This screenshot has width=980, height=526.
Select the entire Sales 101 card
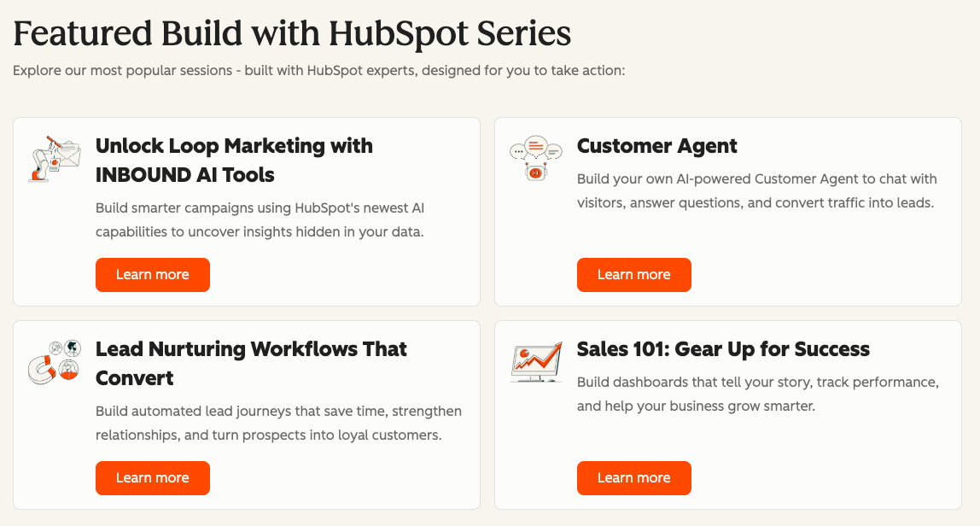pyautogui.click(x=728, y=415)
